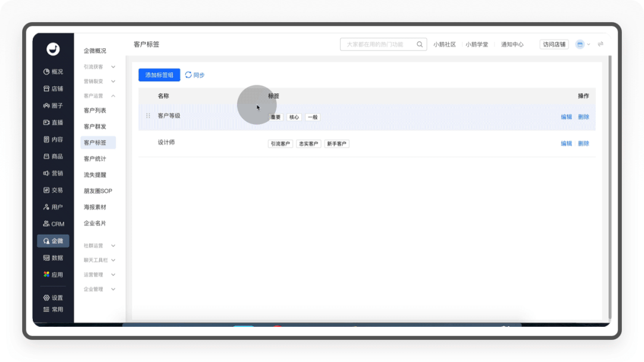
Task: Click the drag handle beside 客户等级
Action: coord(148,116)
